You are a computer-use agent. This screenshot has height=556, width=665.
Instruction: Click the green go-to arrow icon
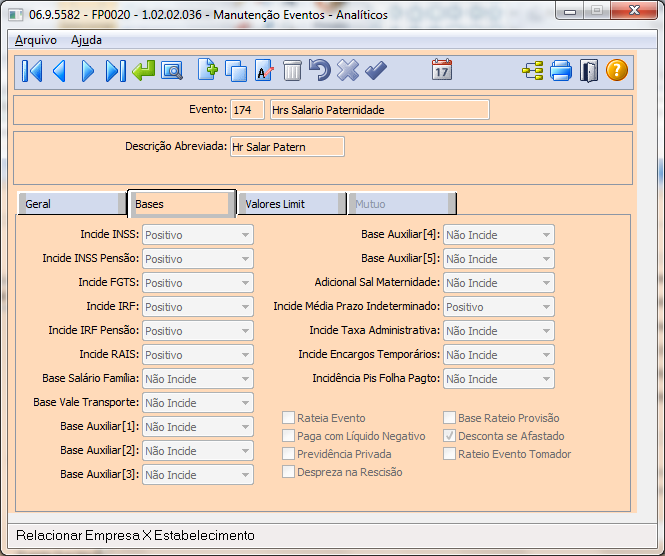click(143, 70)
